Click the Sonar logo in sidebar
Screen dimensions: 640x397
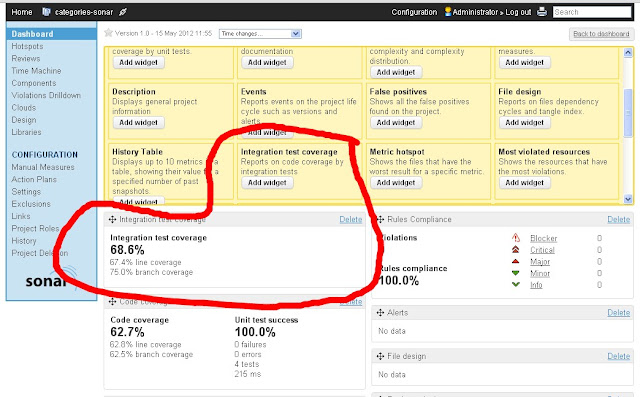coord(51,279)
